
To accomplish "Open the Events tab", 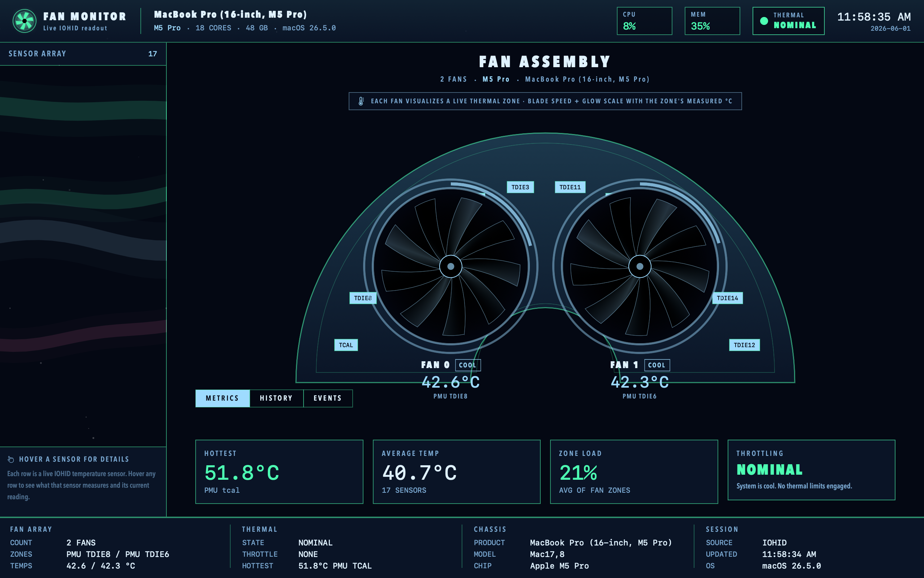I will 328,398.
